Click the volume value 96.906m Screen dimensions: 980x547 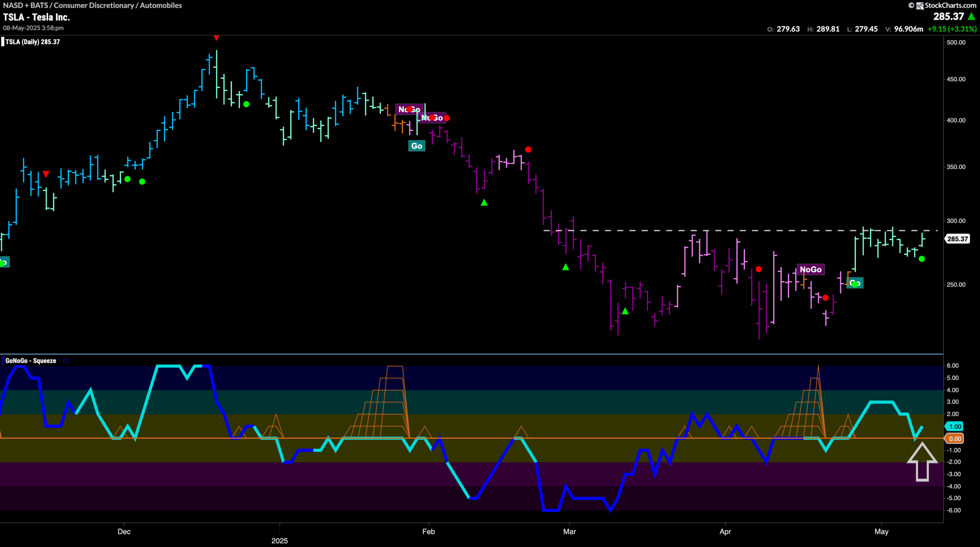[x=908, y=29]
